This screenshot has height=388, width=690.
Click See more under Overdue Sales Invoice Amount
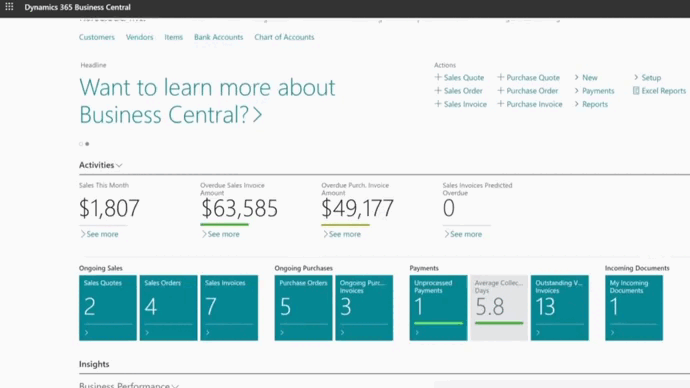pyautogui.click(x=220, y=234)
